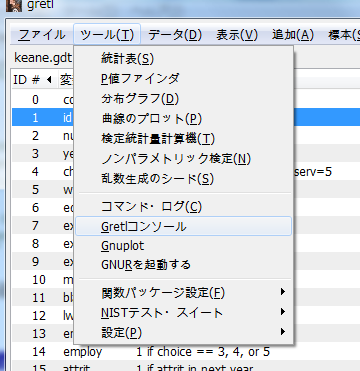Viewport: 360px width, 371px height.
Task: Select the employ variable row
Action: pos(186,352)
